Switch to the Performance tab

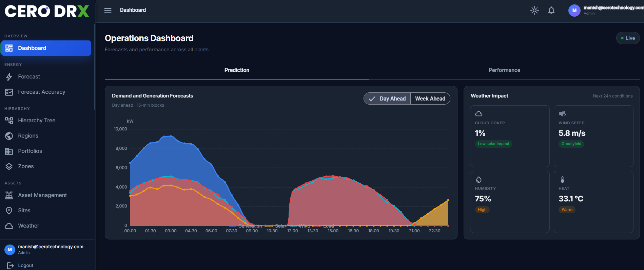504,70
